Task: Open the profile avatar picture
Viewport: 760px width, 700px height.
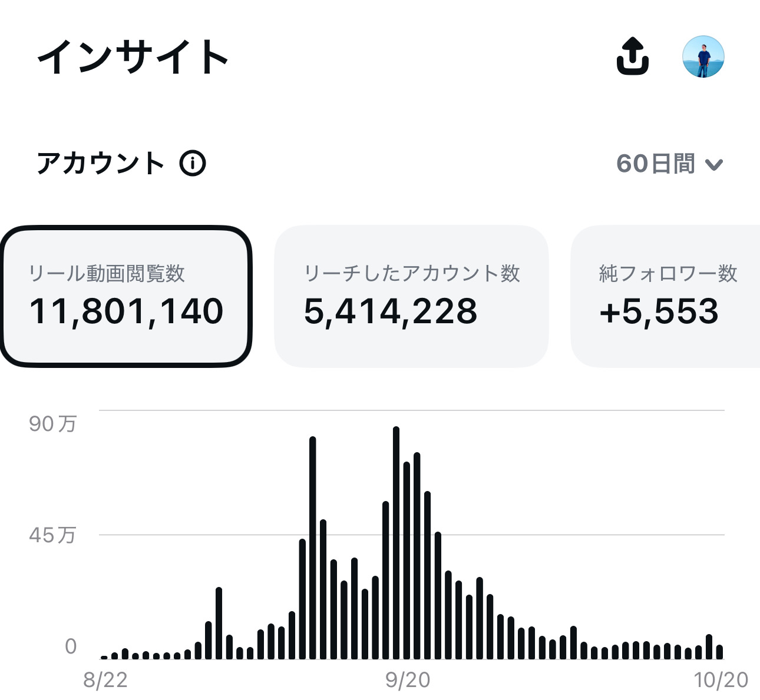Action: coord(703,57)
